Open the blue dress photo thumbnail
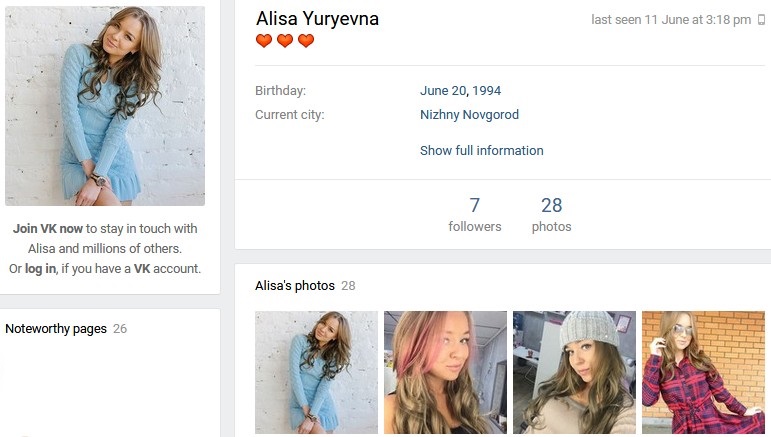The image size is (771, 437). tap(316, 372)
